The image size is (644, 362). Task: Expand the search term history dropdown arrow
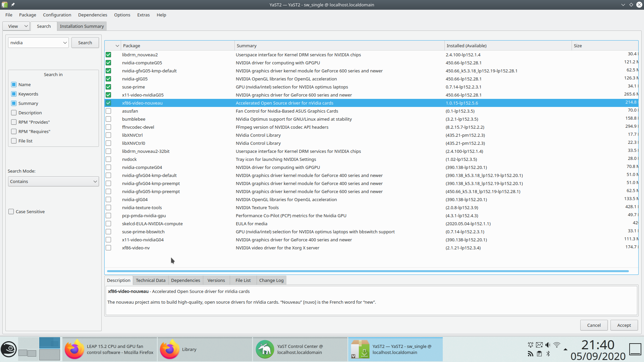pos(65,43)
